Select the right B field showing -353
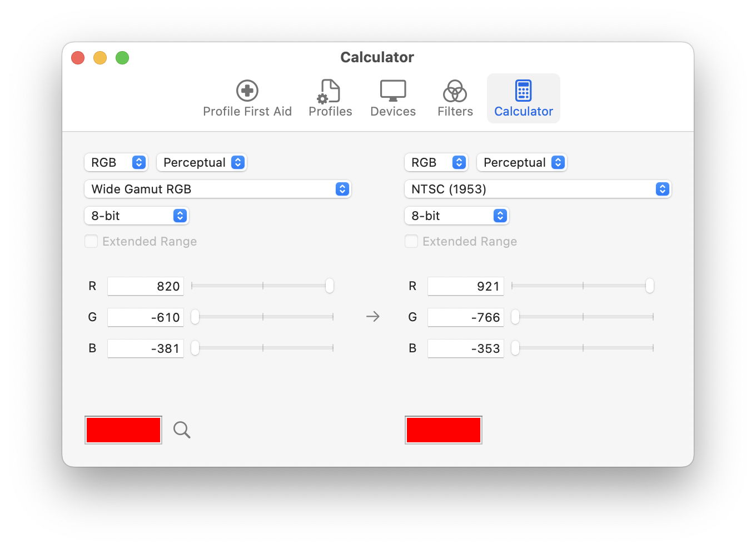This screenshot has height=549, width=756. click(466, 348)
